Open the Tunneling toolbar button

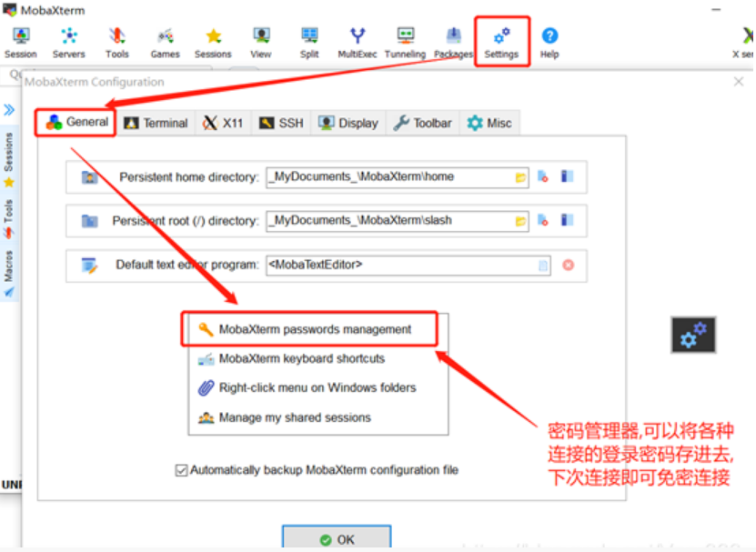pos(405,43)
